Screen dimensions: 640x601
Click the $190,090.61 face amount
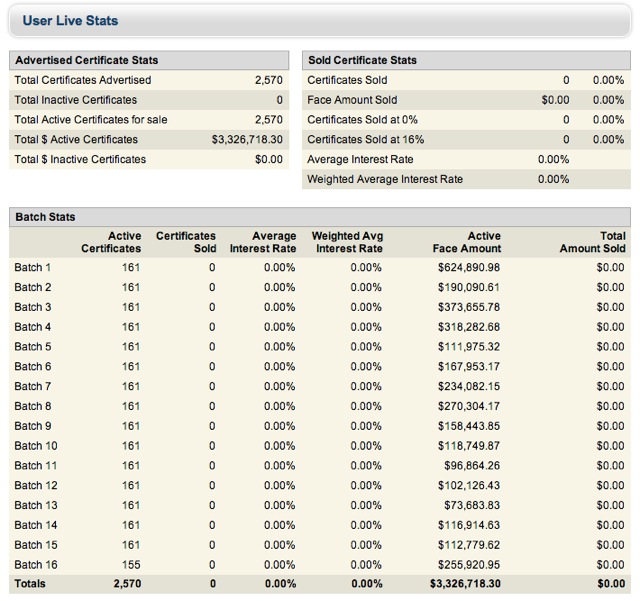click(x=469, y=287)
